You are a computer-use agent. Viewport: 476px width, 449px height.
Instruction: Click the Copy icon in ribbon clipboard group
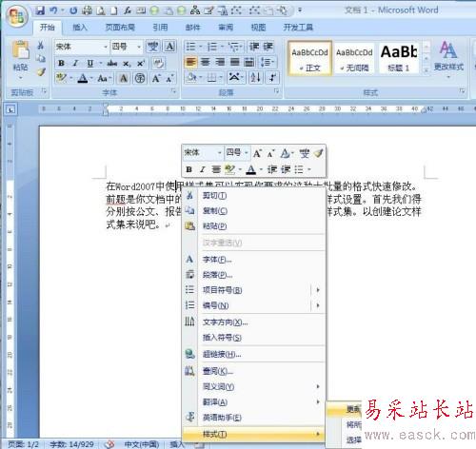pyautogui.click(x=41, y=58)
